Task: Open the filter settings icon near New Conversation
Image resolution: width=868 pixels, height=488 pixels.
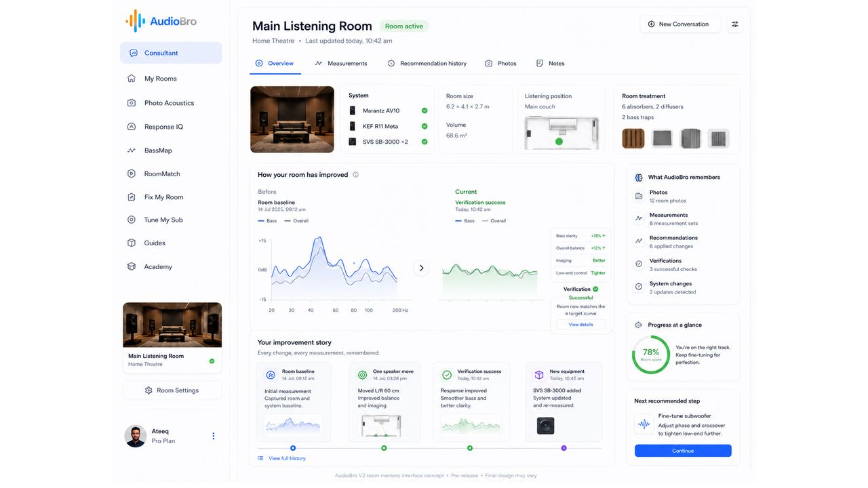Action: coord(734,24)
